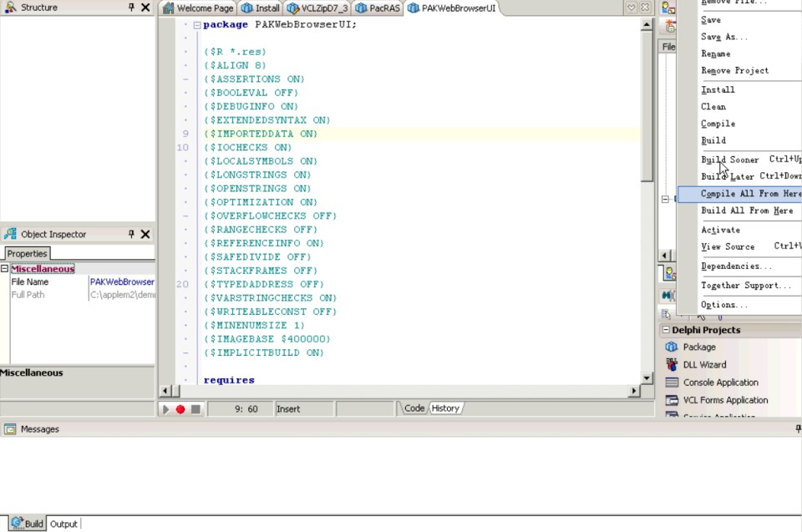
Task: Click the macro stop square icon
Action: tap(195, 409)
